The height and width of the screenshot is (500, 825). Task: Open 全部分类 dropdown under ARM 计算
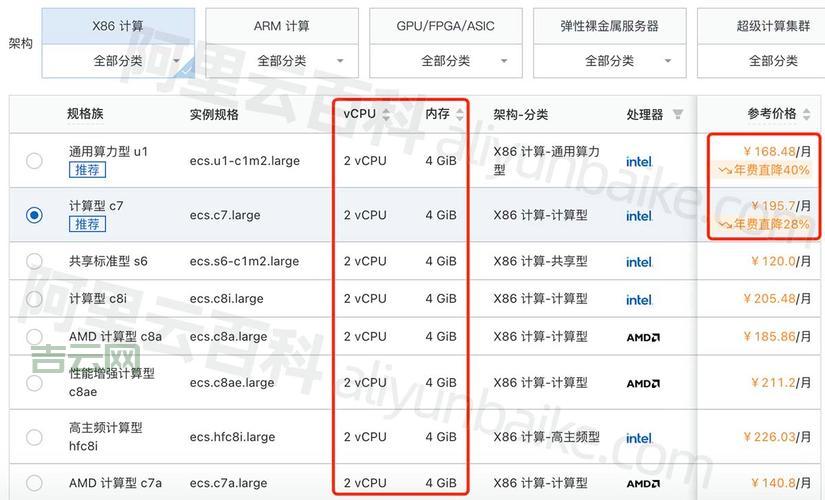(281, 61)
